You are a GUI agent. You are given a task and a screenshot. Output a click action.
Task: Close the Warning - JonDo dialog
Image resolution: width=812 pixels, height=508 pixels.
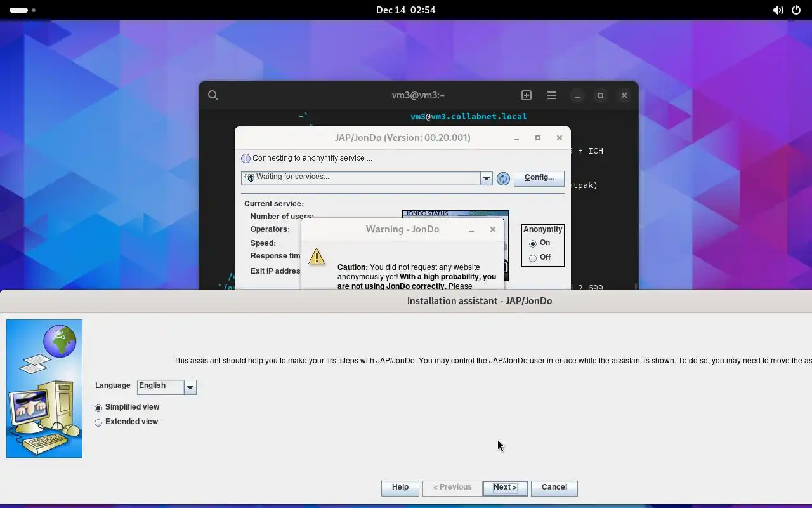tap(493, 229)
